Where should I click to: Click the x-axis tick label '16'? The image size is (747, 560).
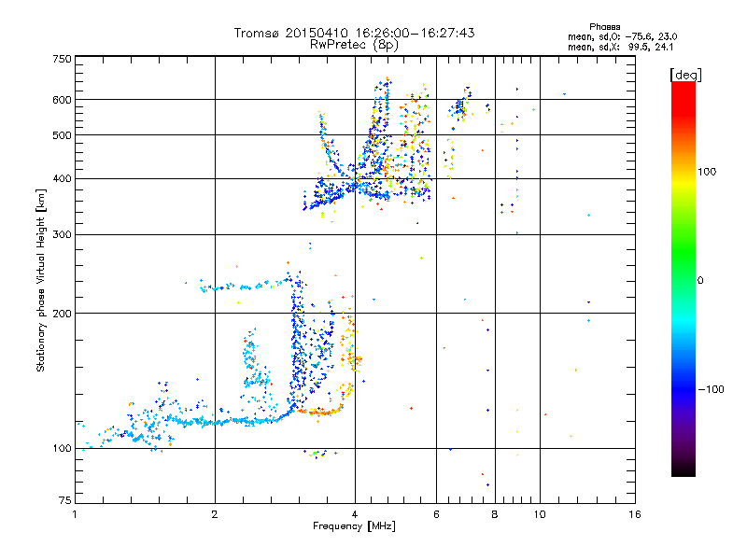635,514
